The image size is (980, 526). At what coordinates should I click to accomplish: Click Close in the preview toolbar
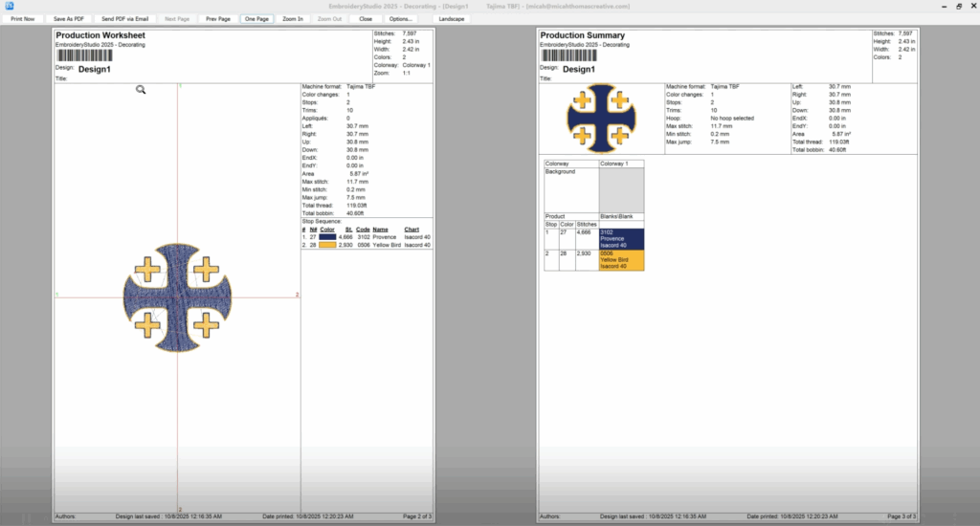pyautogui.click(x=366, y=18)
